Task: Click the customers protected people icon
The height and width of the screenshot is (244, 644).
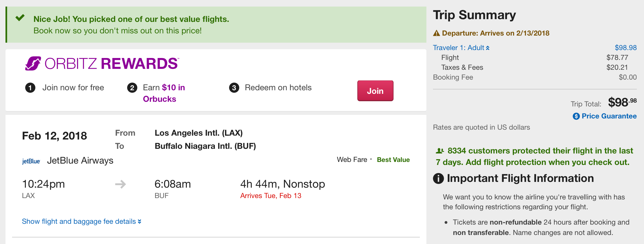Action: [440, 151]
